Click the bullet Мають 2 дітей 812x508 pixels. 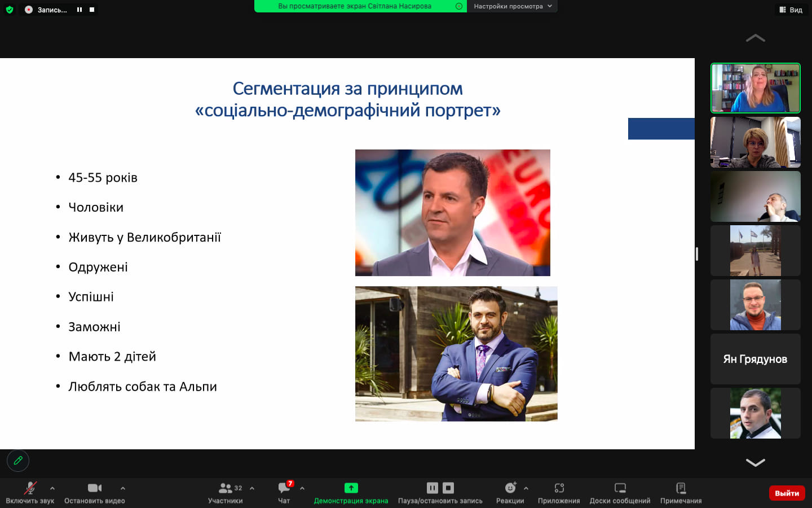[x=112, y=357]
